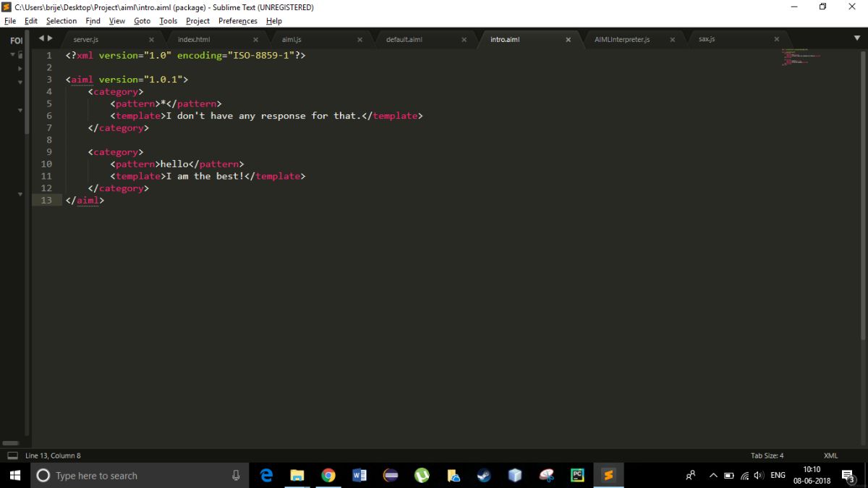Open the Help menu

point(274,21)
